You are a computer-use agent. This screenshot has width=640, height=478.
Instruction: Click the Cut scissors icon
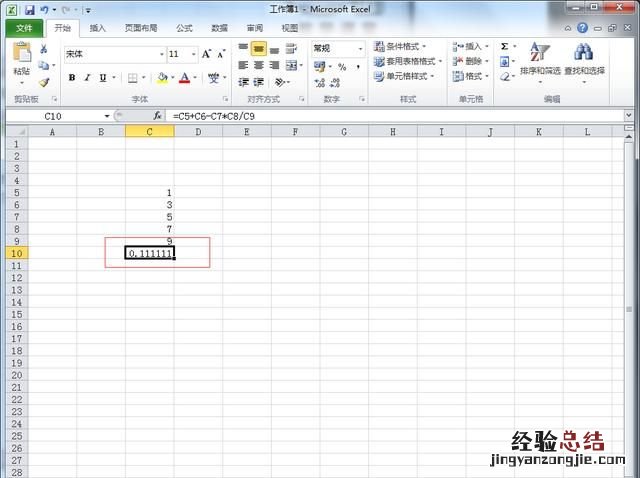point(44,49)
